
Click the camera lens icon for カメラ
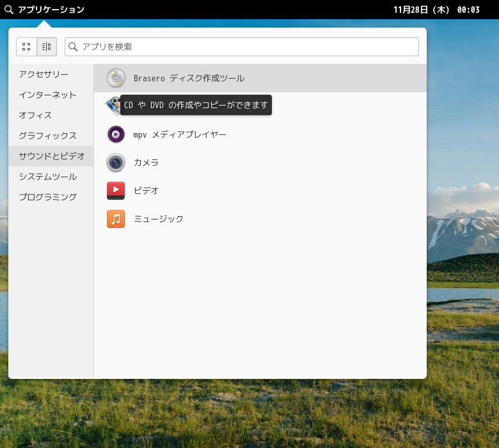116,163
